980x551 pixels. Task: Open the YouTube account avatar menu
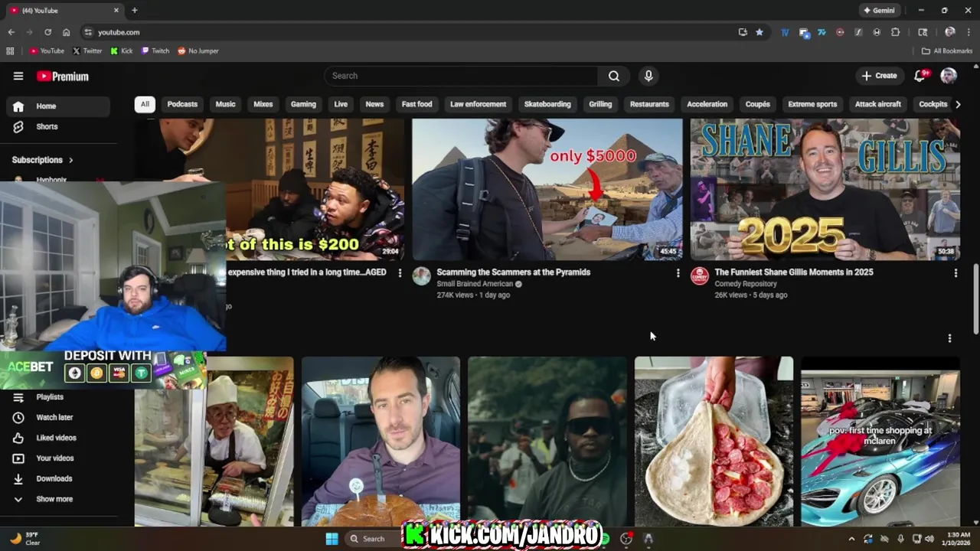(949, 76)
